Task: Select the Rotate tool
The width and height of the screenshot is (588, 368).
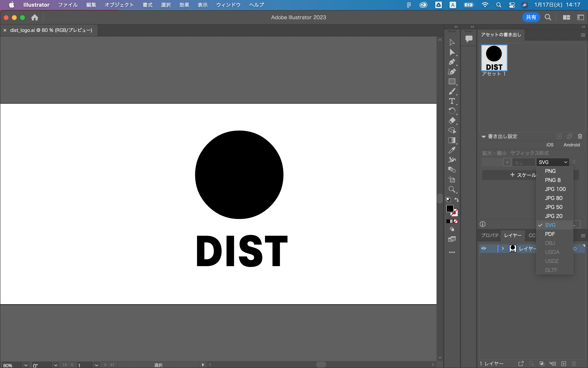Action: point(452,111)
